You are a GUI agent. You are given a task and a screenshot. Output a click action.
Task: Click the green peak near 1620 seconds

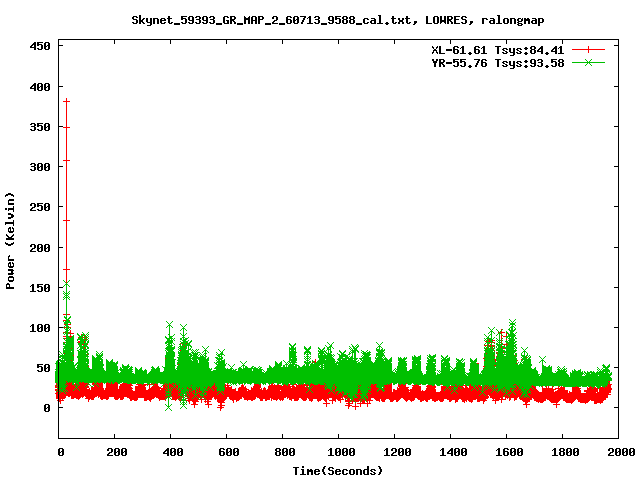pyautogui.click(x=512, y=322)
